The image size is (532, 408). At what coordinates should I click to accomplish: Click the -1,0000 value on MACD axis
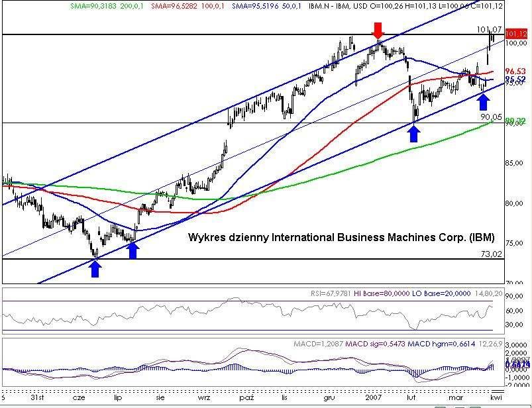coord(517,377)
